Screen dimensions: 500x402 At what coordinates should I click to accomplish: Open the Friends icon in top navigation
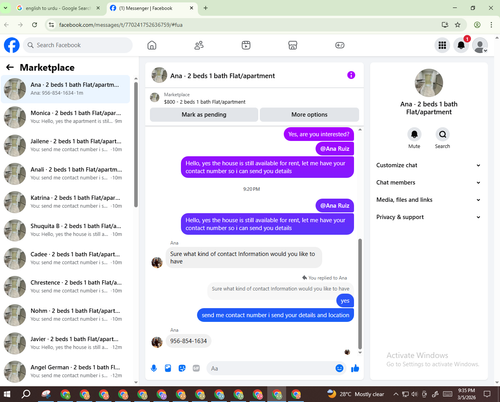[199, 45]
